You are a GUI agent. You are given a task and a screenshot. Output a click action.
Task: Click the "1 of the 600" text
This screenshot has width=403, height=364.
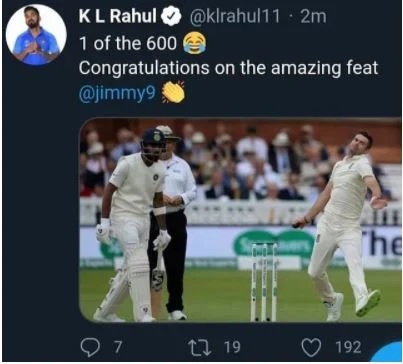pos(128,43)
